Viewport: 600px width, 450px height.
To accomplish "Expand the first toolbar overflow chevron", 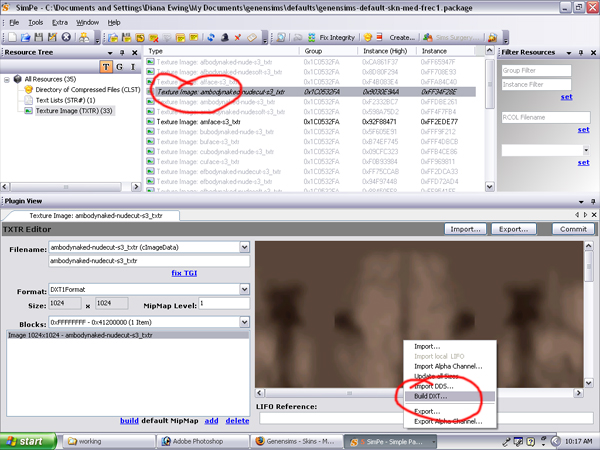I will (97, 38).
